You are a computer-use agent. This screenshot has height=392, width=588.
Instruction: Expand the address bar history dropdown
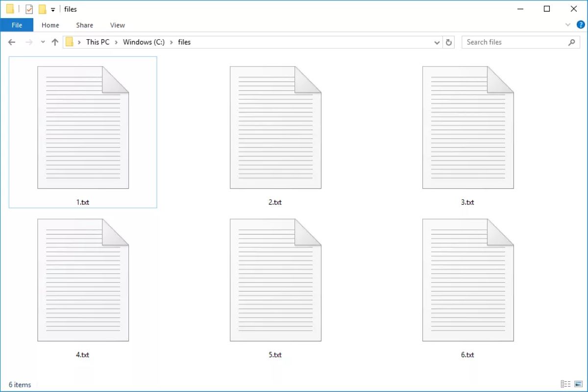(x=437, y=43)
